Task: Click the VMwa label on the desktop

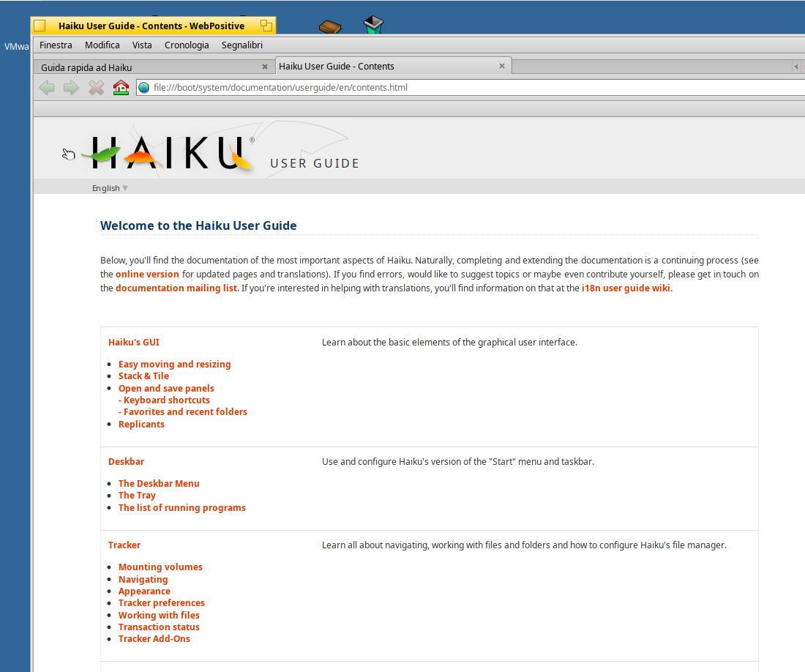Action: tap(16, 47)
